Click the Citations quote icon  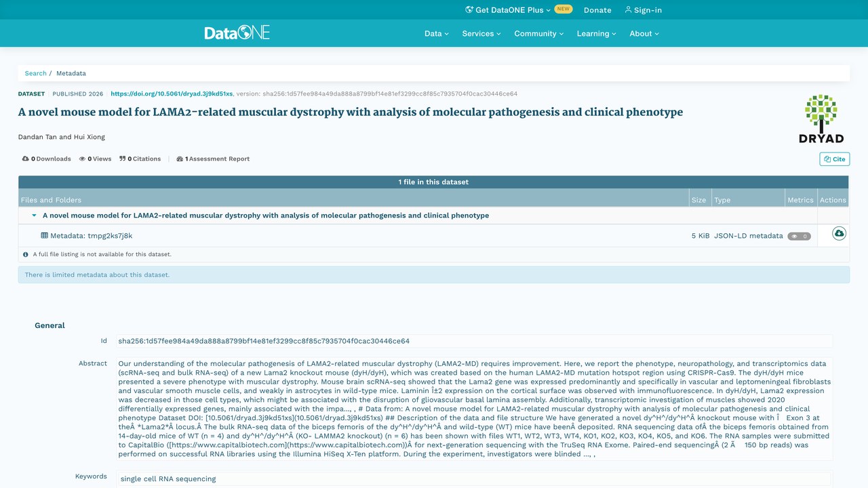pos(123,159)
